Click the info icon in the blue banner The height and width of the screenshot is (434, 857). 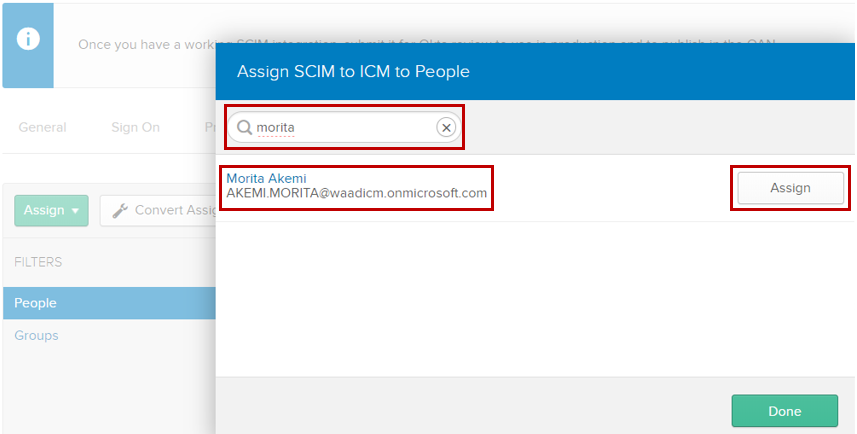(30, 39)
